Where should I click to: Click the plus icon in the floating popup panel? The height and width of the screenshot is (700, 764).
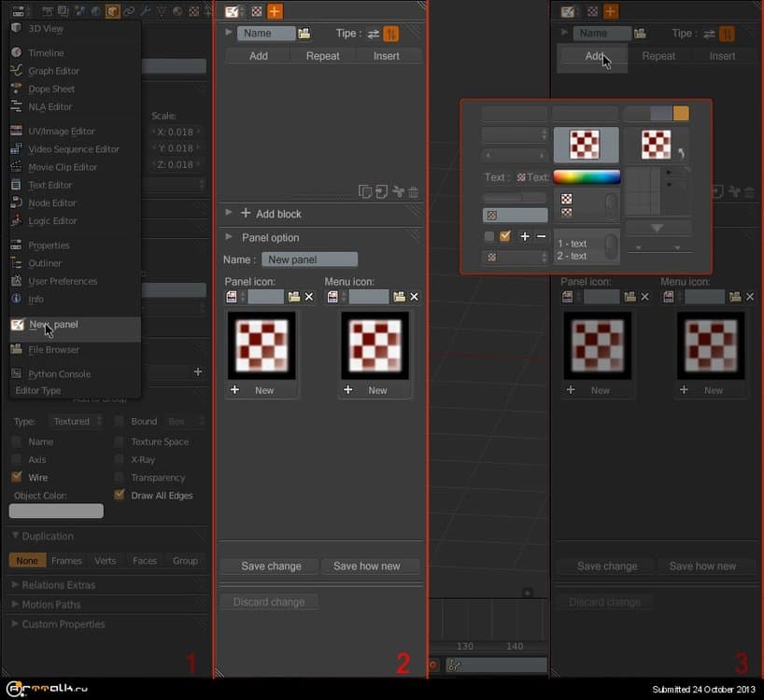525,236
